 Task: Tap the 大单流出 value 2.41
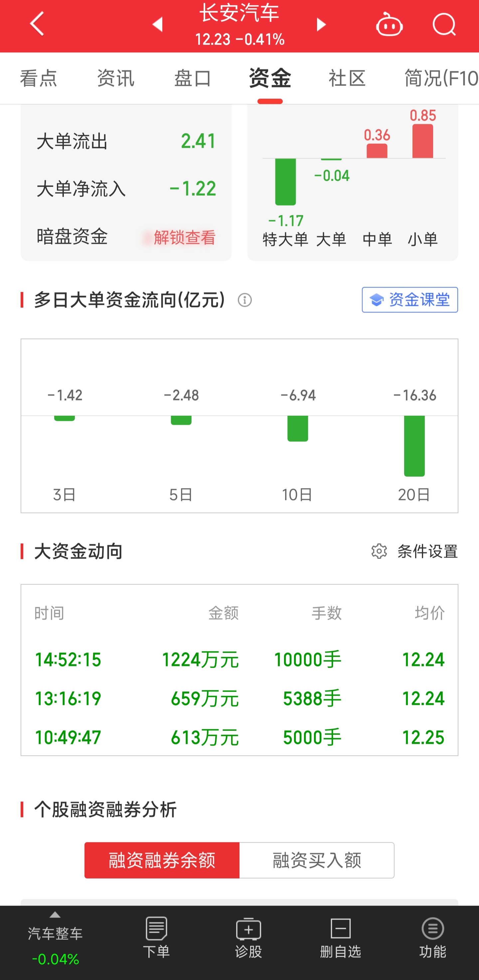198,141
